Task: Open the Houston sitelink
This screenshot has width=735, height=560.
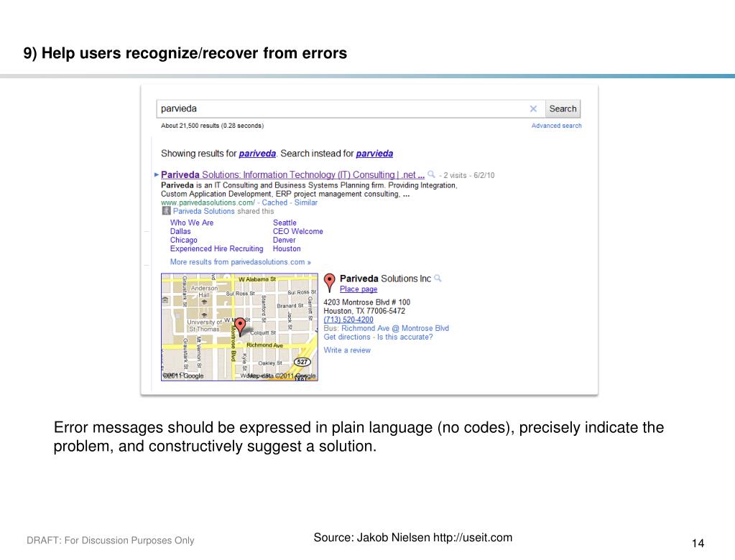Action: click(287, 248)
